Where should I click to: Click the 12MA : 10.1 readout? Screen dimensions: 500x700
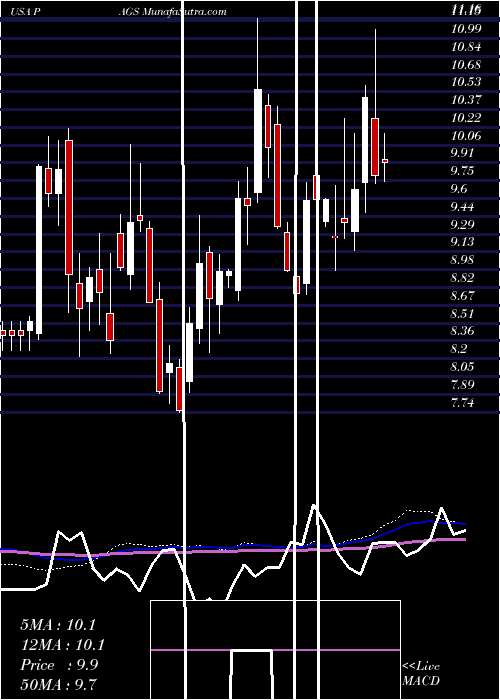pos(62,645)
